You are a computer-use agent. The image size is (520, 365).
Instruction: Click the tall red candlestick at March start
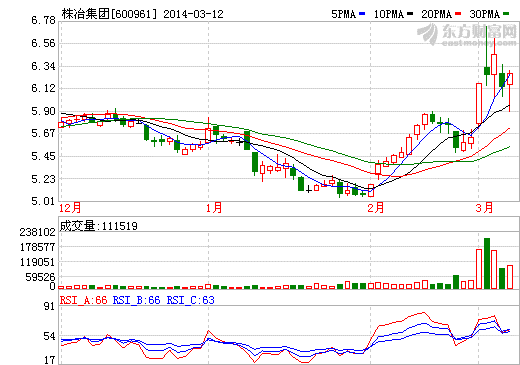[479, 104]
